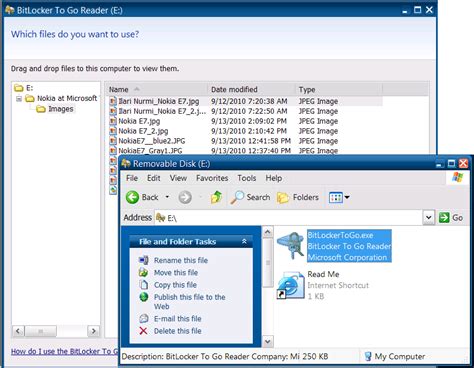Open How do I use BitLocker link

point(65,351)
